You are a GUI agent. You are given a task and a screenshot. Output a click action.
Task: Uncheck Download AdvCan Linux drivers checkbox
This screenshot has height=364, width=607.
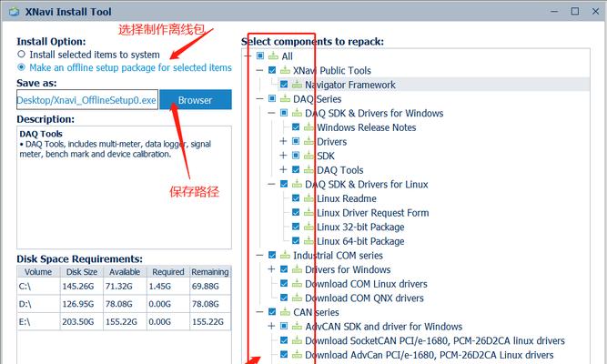(x=284, y=354)
